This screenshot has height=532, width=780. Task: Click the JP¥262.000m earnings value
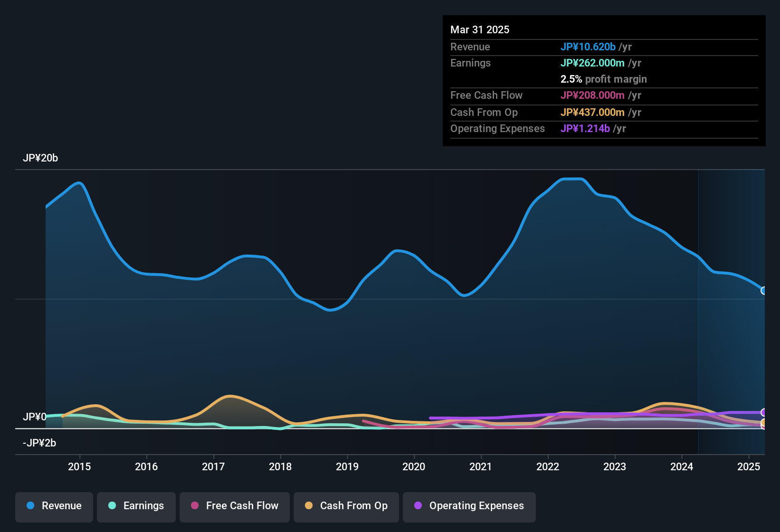(x=592, y=63)
